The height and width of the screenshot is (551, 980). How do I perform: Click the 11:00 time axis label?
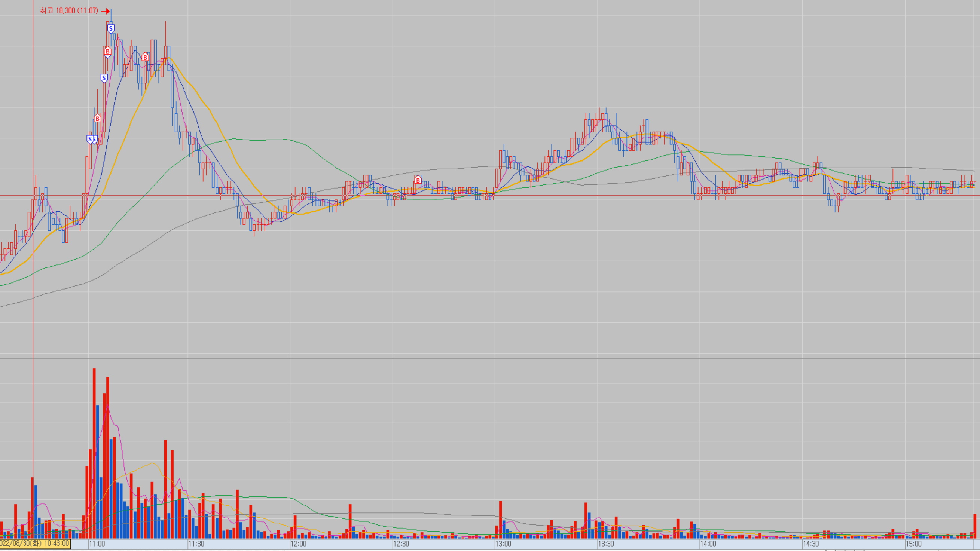click(x=97, y=544)
